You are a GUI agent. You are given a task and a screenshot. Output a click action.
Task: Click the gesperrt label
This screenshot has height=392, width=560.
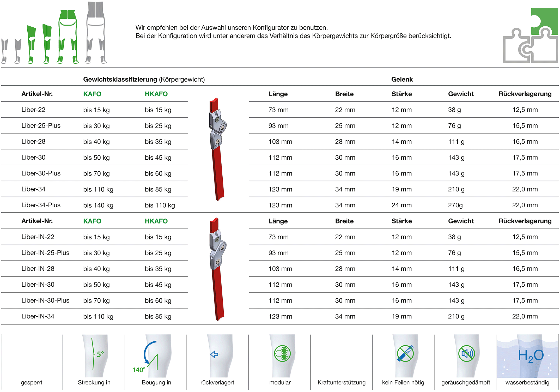click(32, 383)
